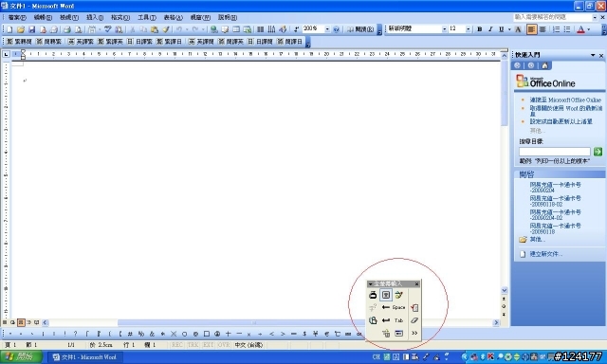607x364 pixels.
Task: Click the search target input field
Action: (x=554, y=152)
